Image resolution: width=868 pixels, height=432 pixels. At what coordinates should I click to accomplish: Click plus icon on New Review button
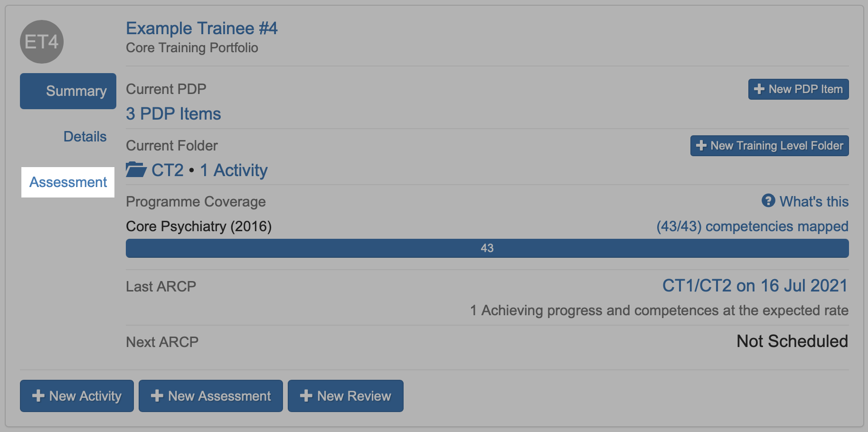(x=306, y=396)
